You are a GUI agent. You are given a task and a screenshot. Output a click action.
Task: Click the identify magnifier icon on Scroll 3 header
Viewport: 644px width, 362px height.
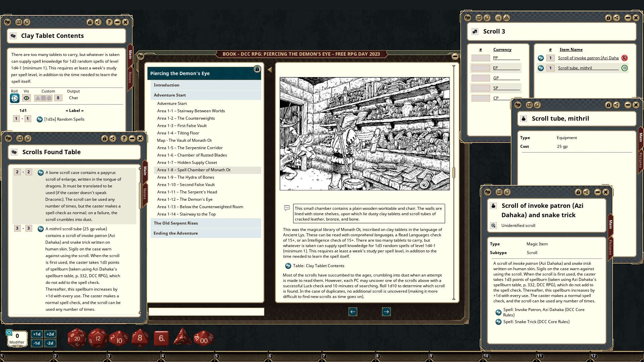coord(498,18)
